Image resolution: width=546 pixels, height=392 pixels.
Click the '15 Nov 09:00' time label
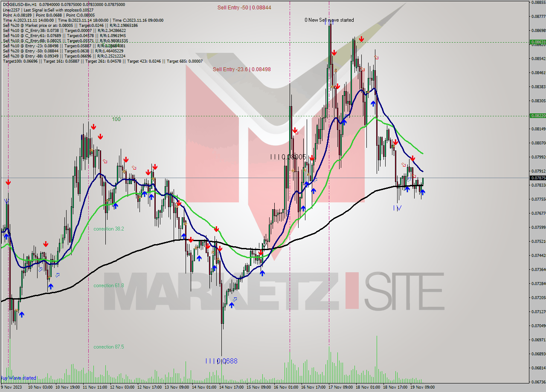(259, 387)
